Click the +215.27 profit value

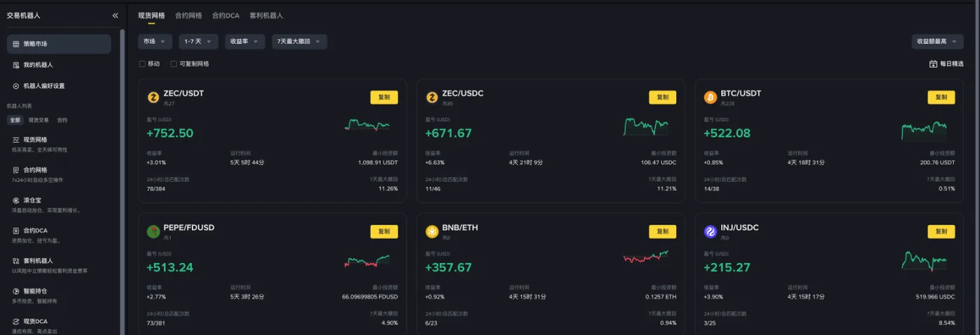(x=727, y=268)
